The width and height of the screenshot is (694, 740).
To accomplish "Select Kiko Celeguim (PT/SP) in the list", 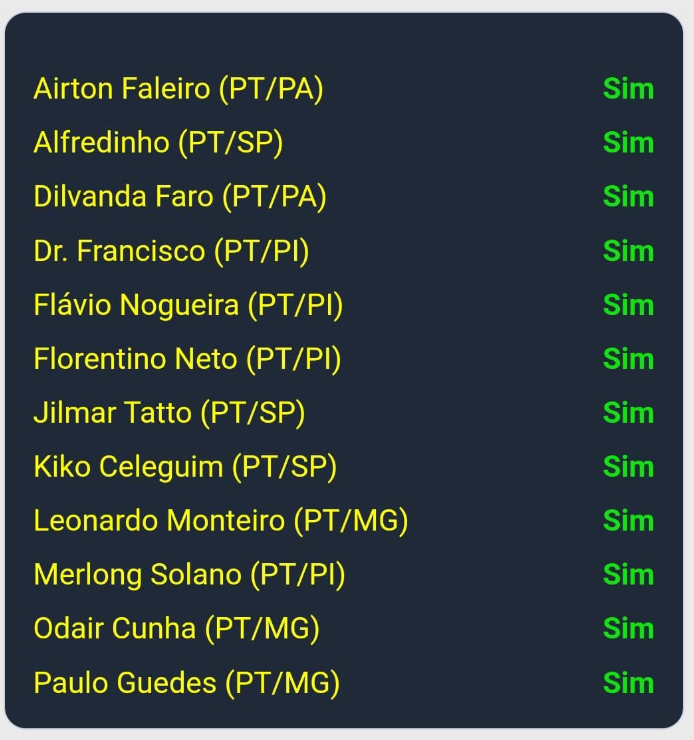I will pos(185,467).
